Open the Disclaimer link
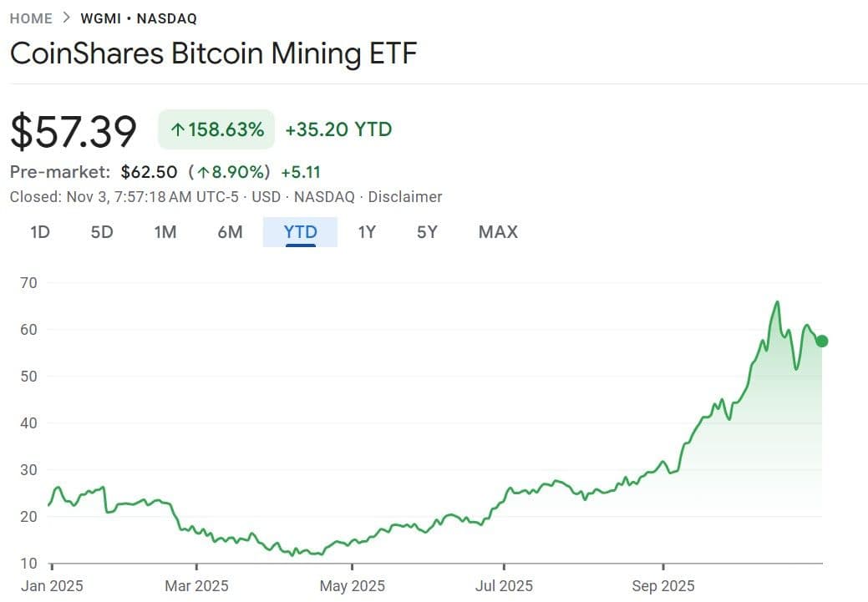The height and width of the screenshot is (602, 868). 405,197
